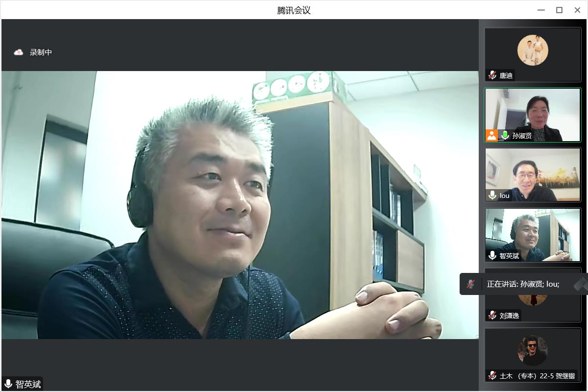
Task: Select 唐迪's avatar thumbnail
Action: pos(533,50)
